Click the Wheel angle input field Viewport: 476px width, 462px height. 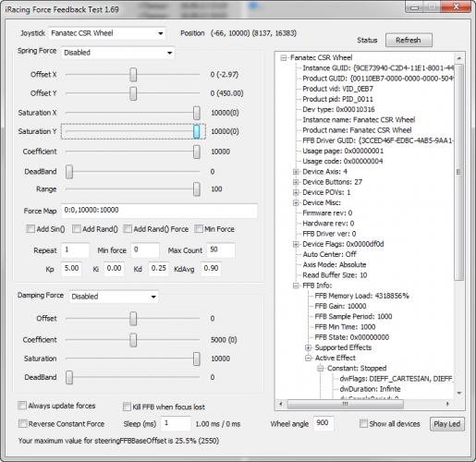(323, 423)
